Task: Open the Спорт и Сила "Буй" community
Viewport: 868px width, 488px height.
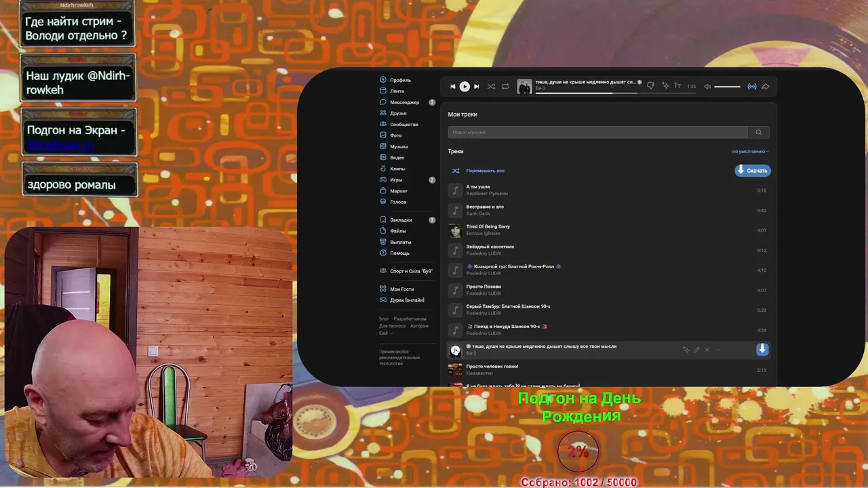Action: pyautogui.click(x=406, y=271)
